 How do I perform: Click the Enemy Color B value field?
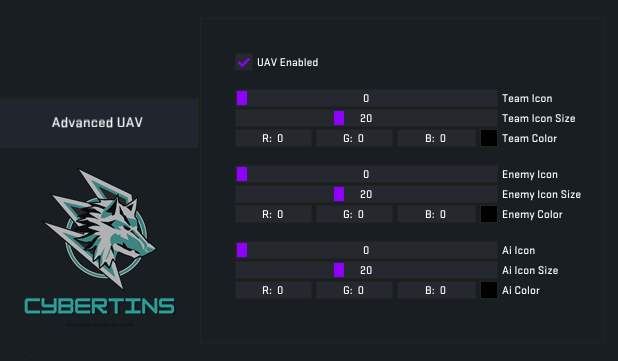click(x=436, y=214)
